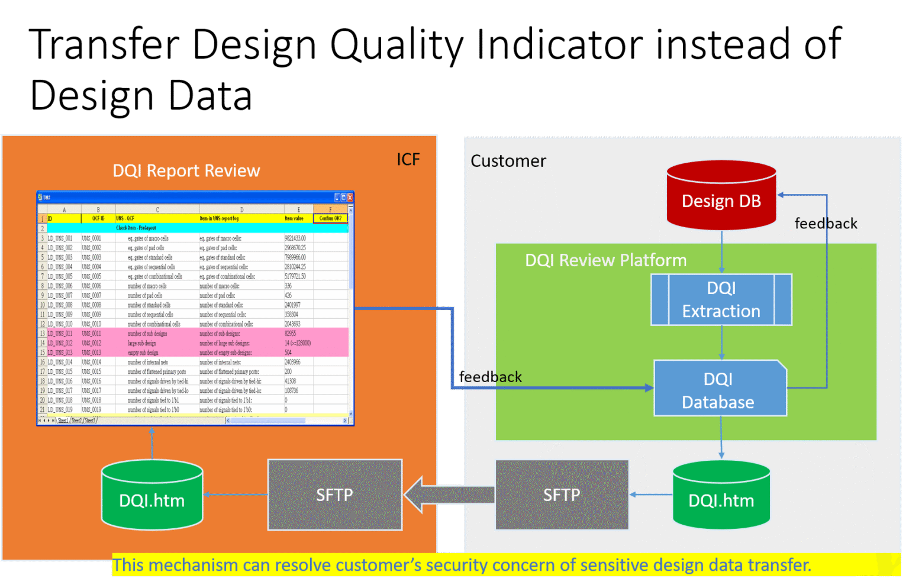The width and height of the screenshot is (909, 588).
Task: Switch to Sheet2 tab in spreadsheet
Action: click(x=76, y=421)
